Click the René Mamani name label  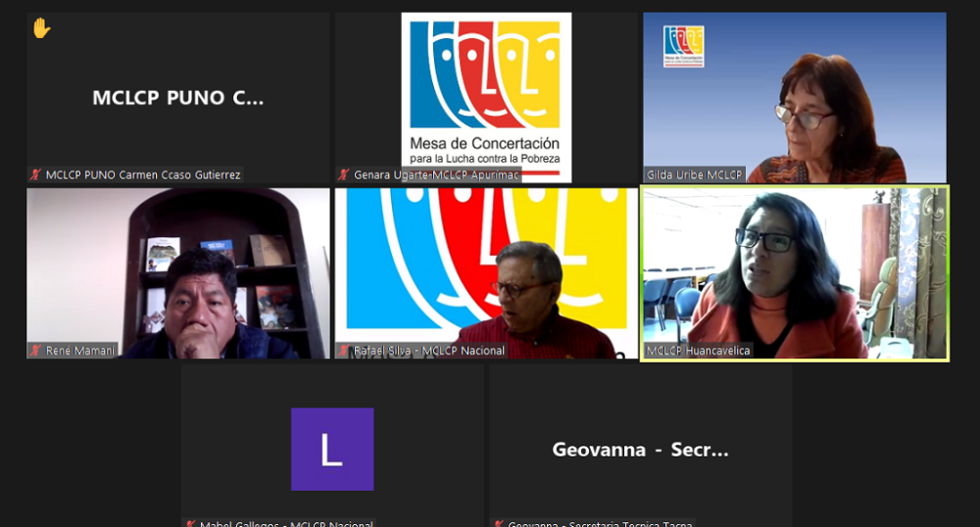(81, 351)
